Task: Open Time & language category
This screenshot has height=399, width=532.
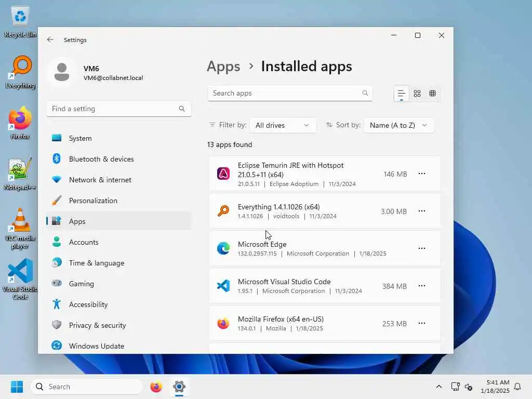Action: [x=119, y=263]
